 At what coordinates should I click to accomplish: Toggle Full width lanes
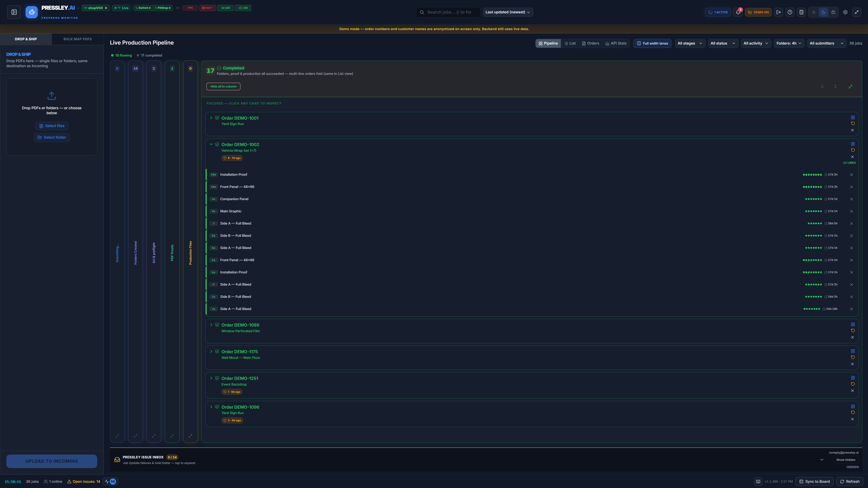[x=652, y=43]
